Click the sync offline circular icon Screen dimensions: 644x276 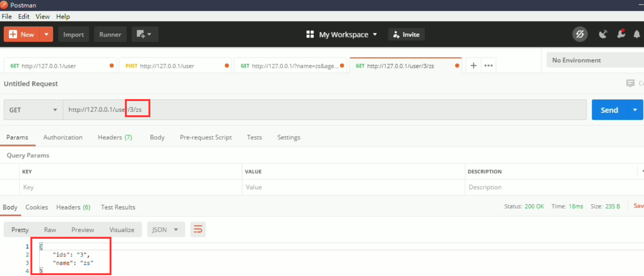coord(580,34)
